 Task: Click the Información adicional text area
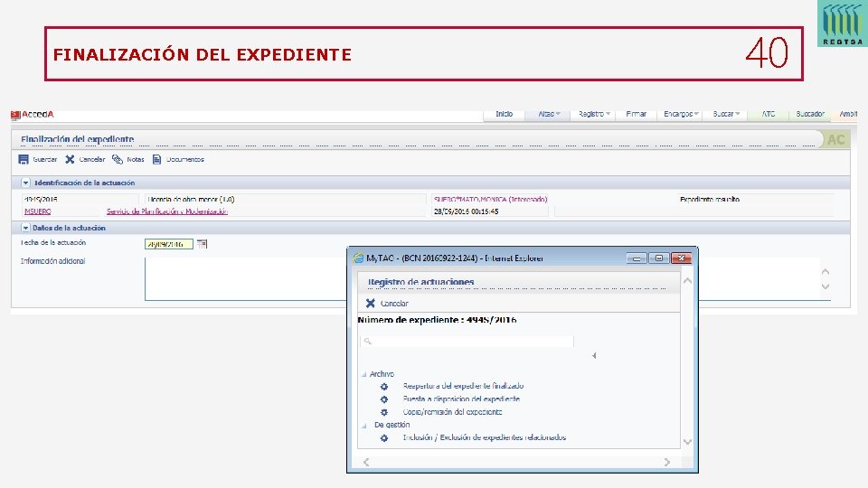click(x=246, y=279)
